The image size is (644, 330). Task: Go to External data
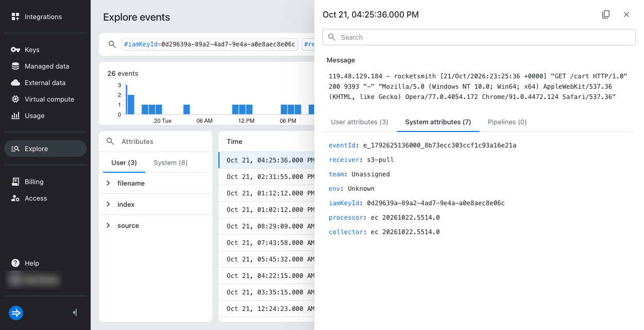point(45,82)
